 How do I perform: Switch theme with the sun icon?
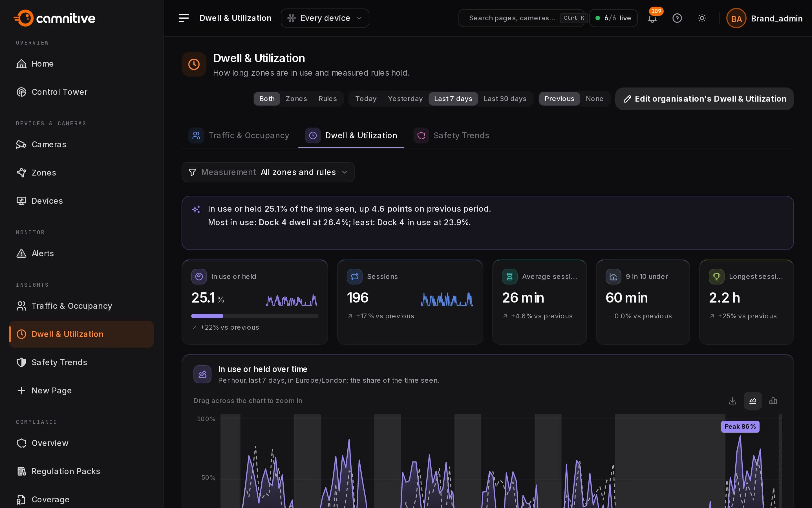tap(702, 18)
